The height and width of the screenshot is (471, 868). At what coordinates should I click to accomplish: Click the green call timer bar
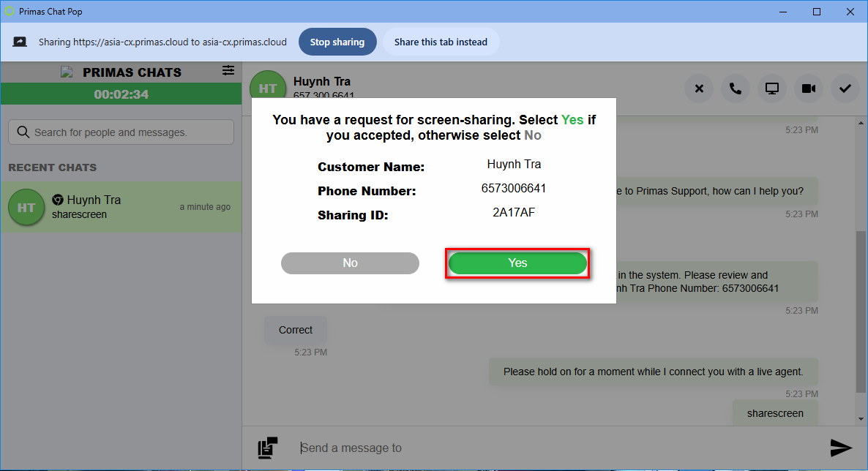(x=121, y=94)
